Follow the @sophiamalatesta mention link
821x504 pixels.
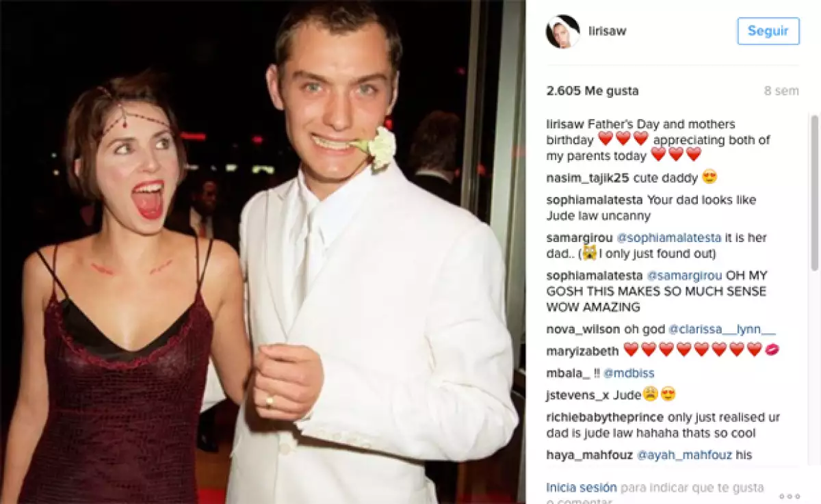tap(669, 238)
